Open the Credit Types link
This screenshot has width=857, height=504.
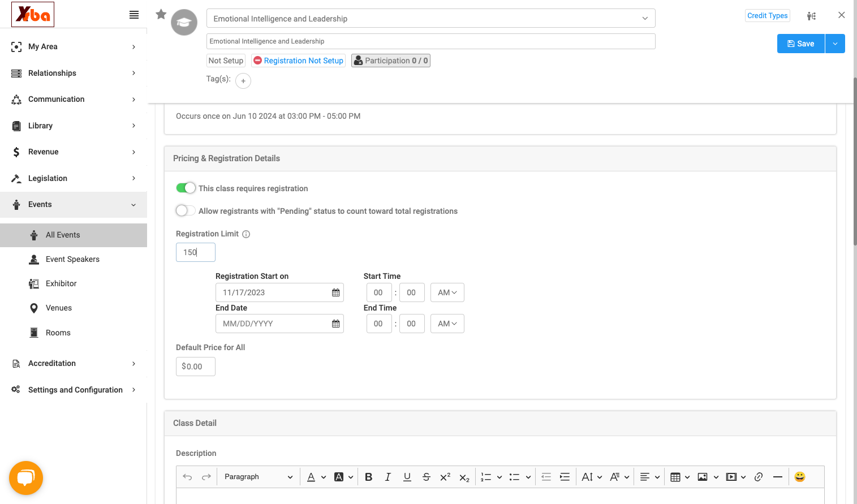pos(768,16)
